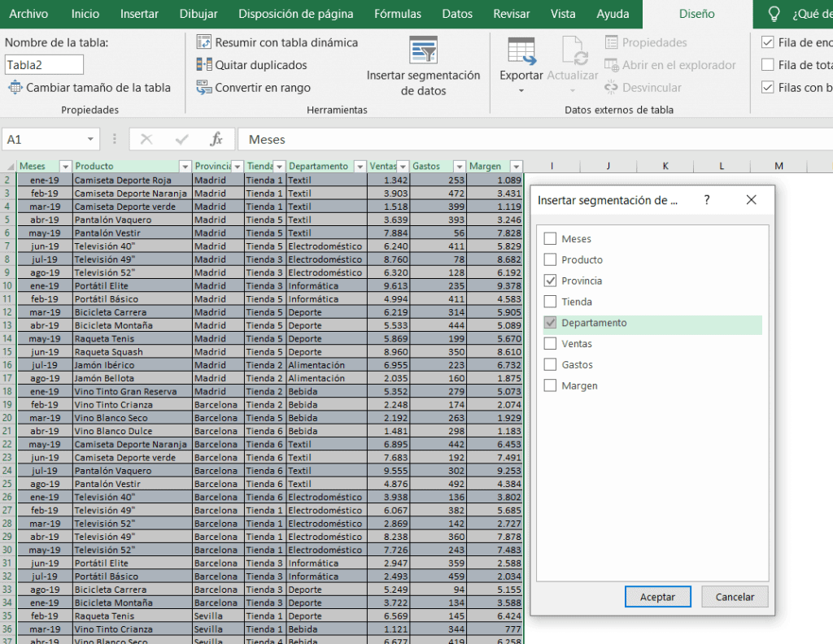Check the Gastos checkbox in dialog
833x644 pixels.
[551, 365]
